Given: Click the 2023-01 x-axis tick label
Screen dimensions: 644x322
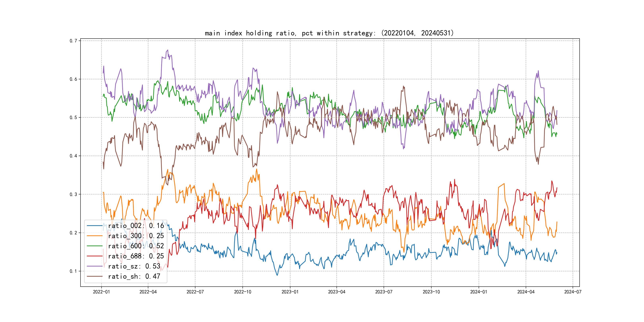Looking at the screenshot, I should coord(290,292).
